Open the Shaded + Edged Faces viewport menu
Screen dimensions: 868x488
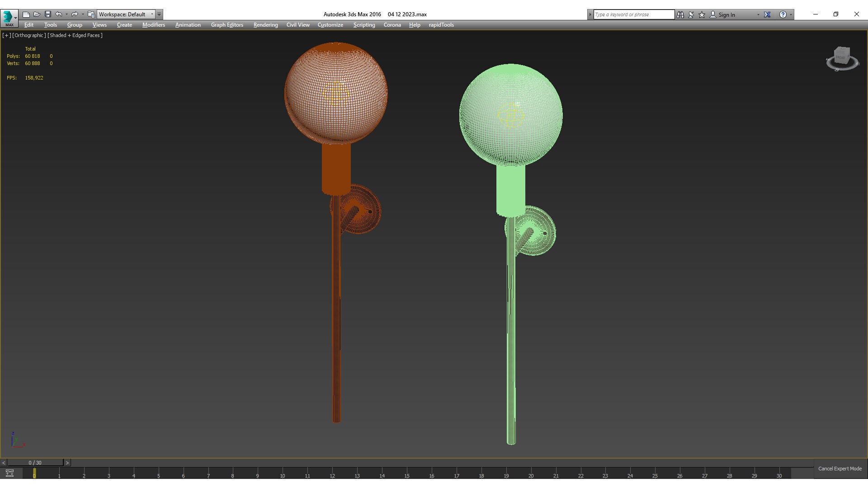pyautogui.click(x=75, y=35)
